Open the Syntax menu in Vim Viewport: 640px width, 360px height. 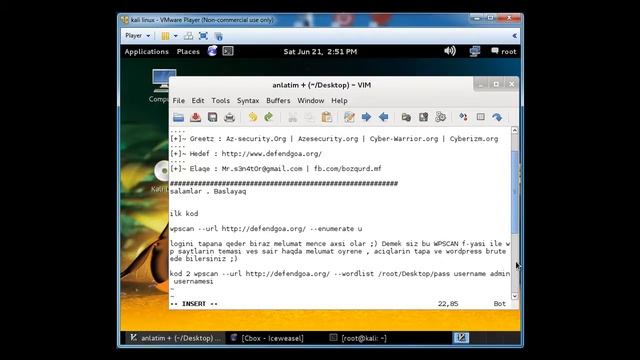(248, 100)
